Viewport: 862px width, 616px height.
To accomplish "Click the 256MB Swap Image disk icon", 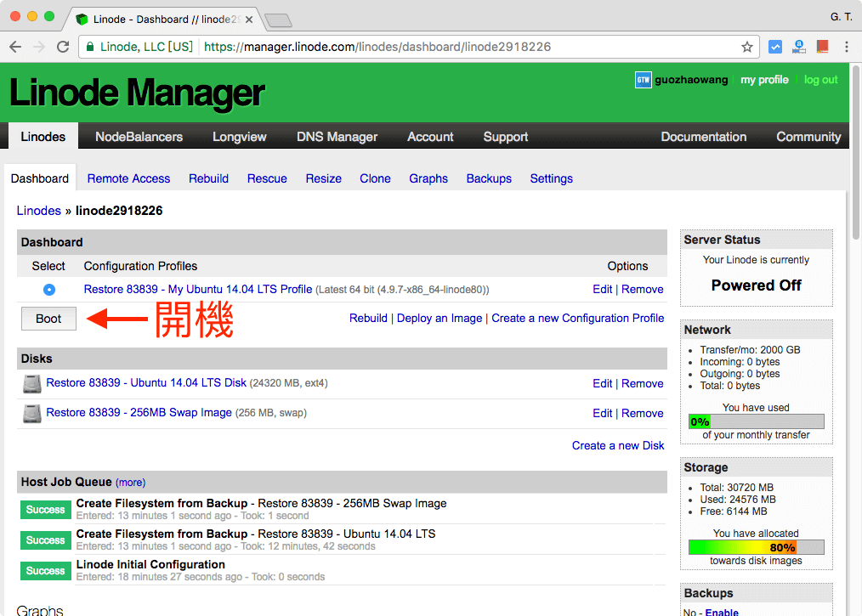I will click(32, 414).
